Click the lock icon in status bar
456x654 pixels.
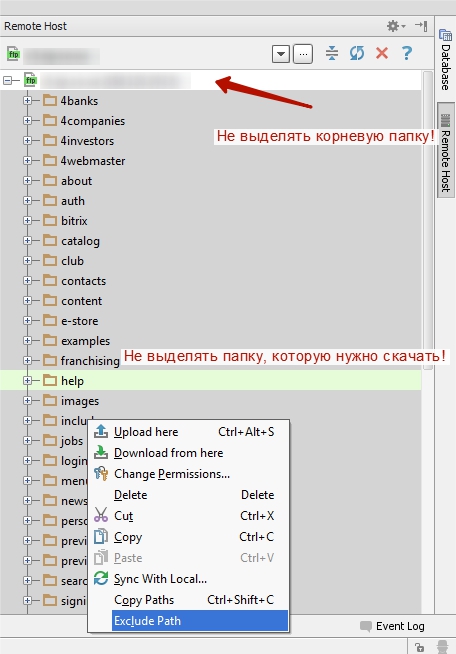point(420,647)
